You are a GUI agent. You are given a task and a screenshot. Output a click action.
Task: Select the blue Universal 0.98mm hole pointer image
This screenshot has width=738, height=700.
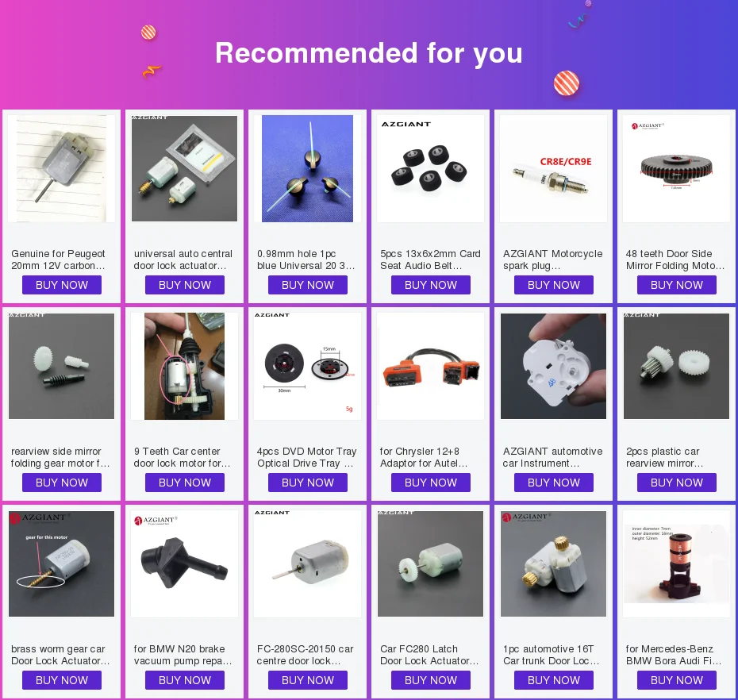click(307, 168)
